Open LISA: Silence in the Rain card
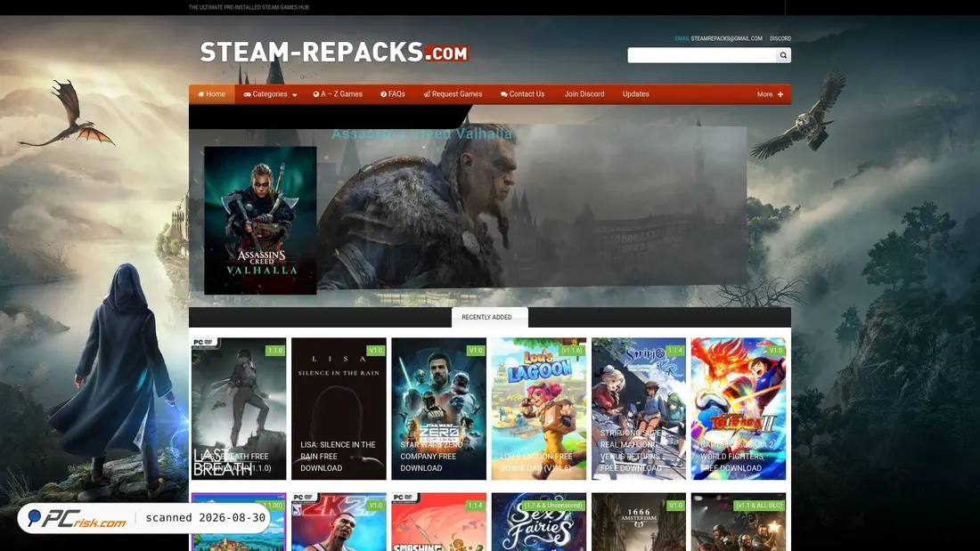The image size is (980, 551). click(x=339, y=409)
